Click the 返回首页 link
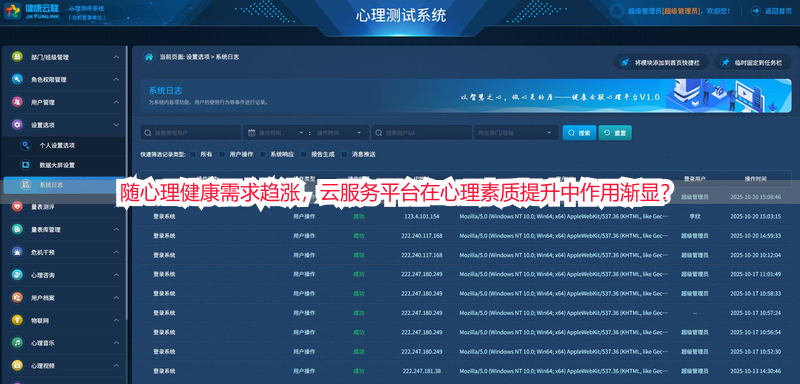The height and width of the screenshot is (384, 800). [778, 11]
